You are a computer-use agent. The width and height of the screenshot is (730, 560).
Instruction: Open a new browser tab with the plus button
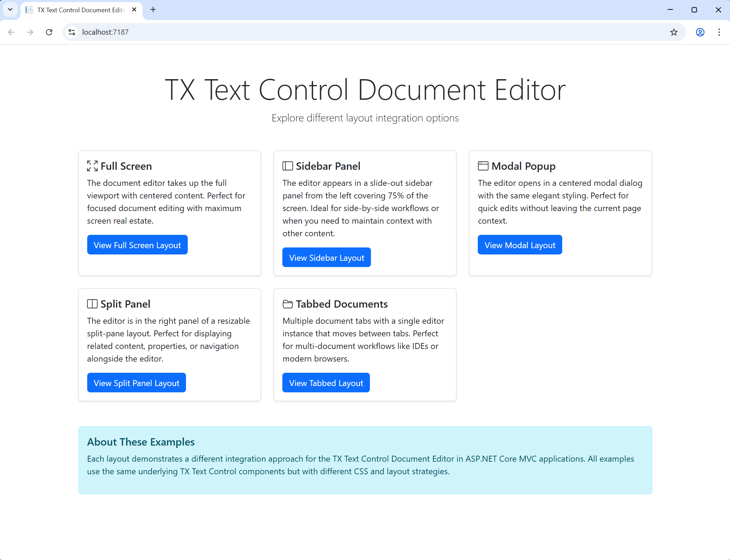(153, 9)
